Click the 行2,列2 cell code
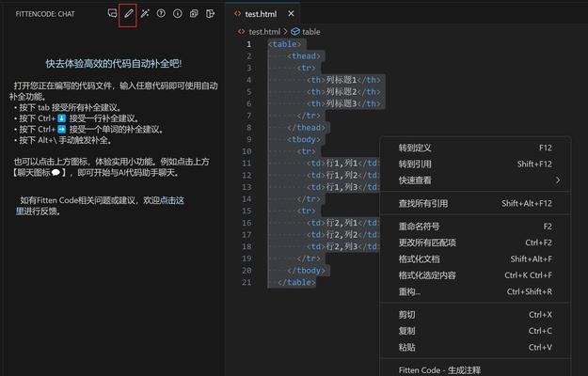This screenshot has height=376, width=588. (x=342, y=235)
